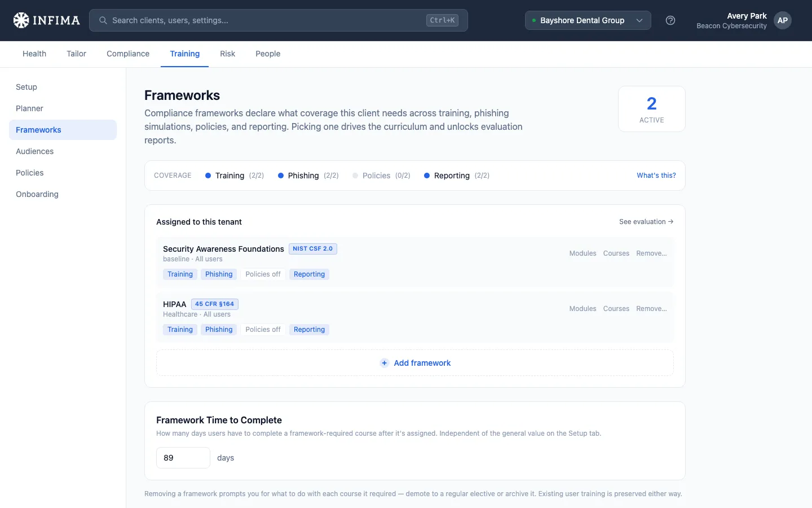The height and width of the screenshot is (508, 812).
Task: Select Frameworks in the sidebar
Action: [x=63, y=130]
